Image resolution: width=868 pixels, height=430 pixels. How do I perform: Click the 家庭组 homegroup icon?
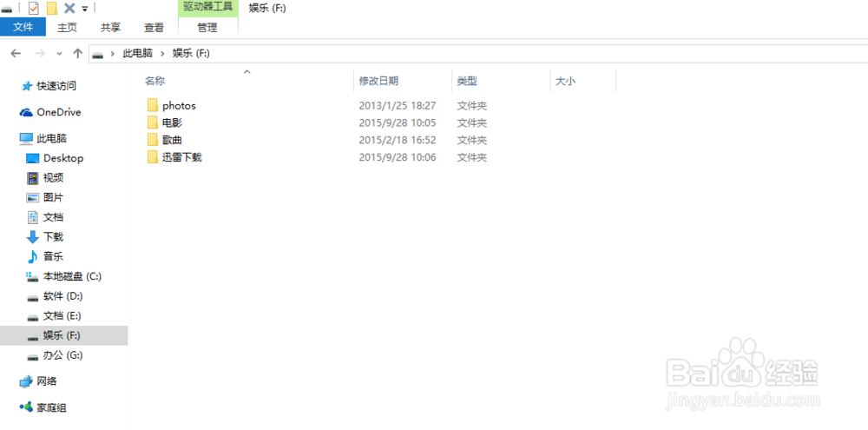pyautogui.click(x=26, y=407)
